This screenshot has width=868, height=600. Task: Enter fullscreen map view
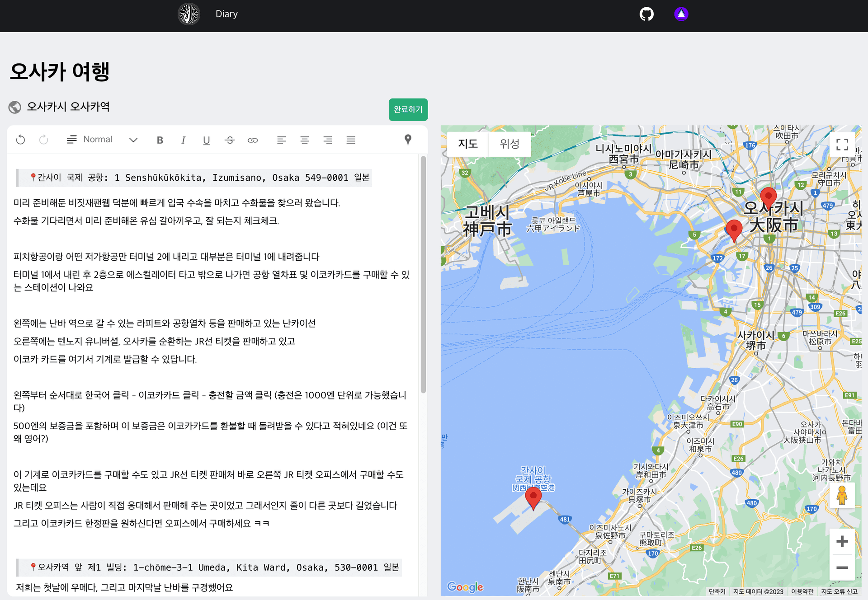tap(842, 144)
